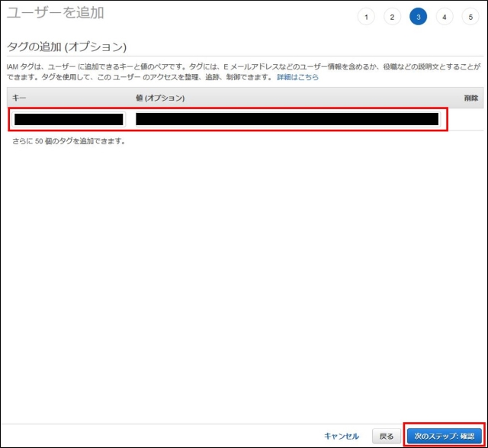Focus the tag value input field
Screen dimensions: 488x448
click(288, 119)
